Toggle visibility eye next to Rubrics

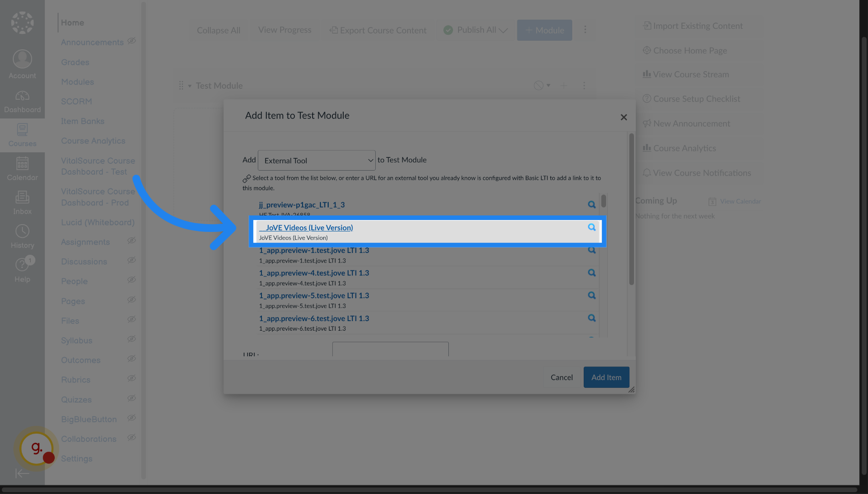(x=132, y=378)
